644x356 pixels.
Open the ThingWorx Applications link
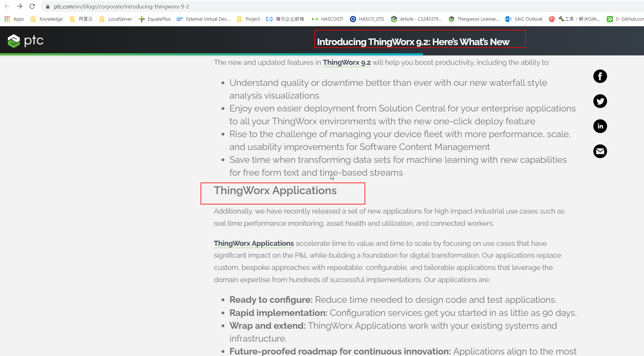pos(253,243)
